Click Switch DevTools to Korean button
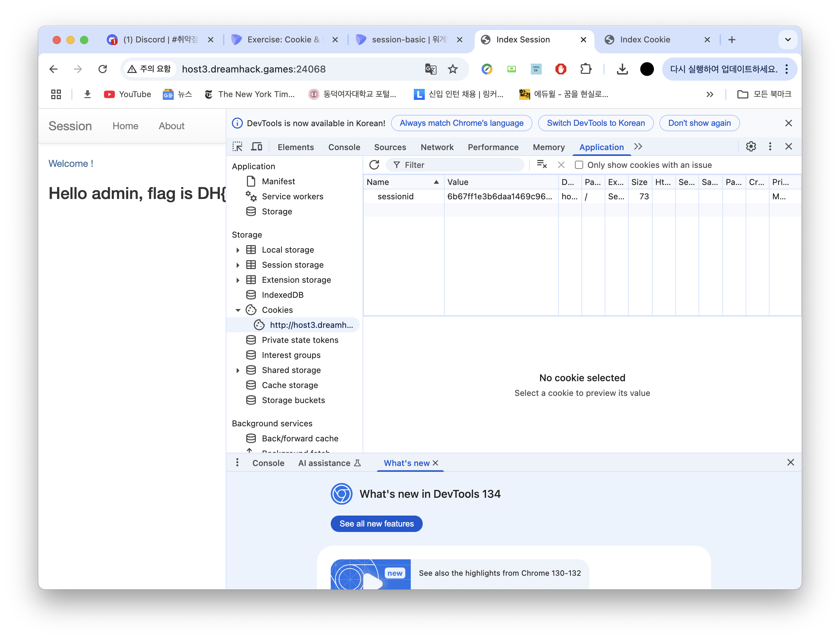Viewport: 840px width, 640px height. coord(596,123)
